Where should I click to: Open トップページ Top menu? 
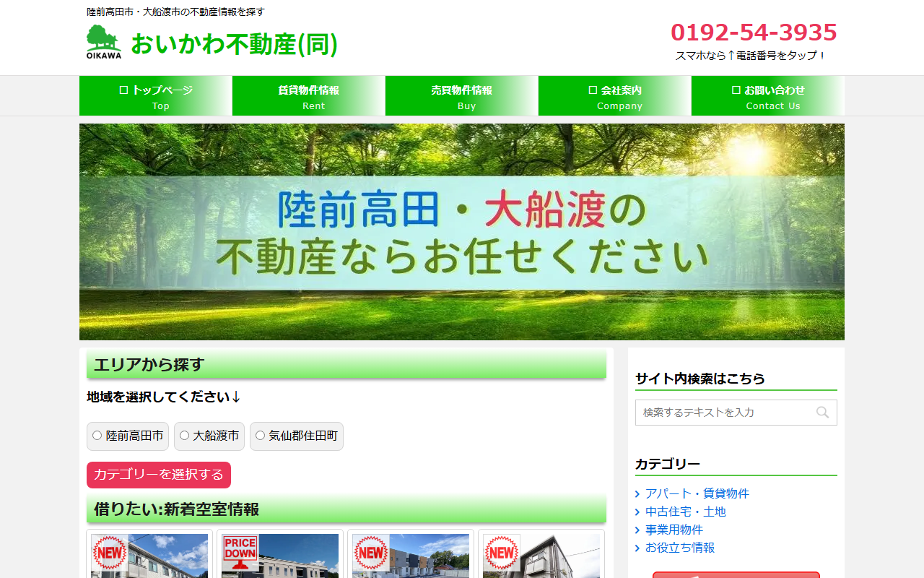click(x=156, y=96)
